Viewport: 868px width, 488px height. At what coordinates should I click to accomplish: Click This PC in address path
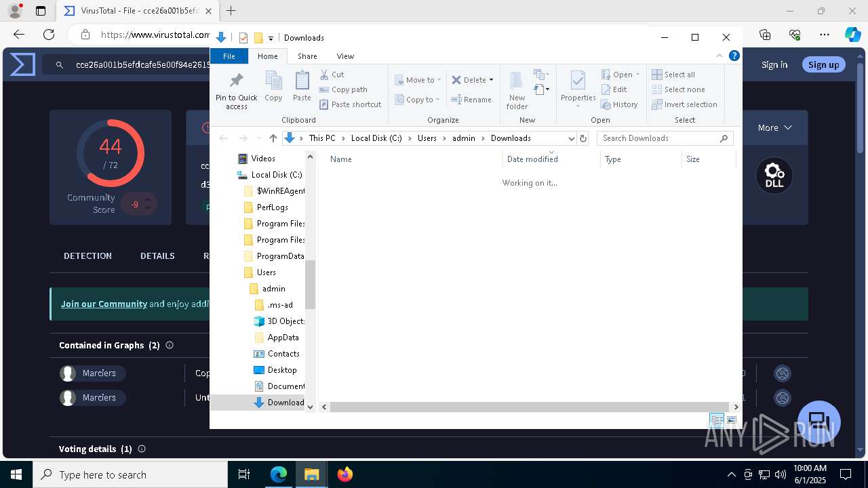point(322,138)
